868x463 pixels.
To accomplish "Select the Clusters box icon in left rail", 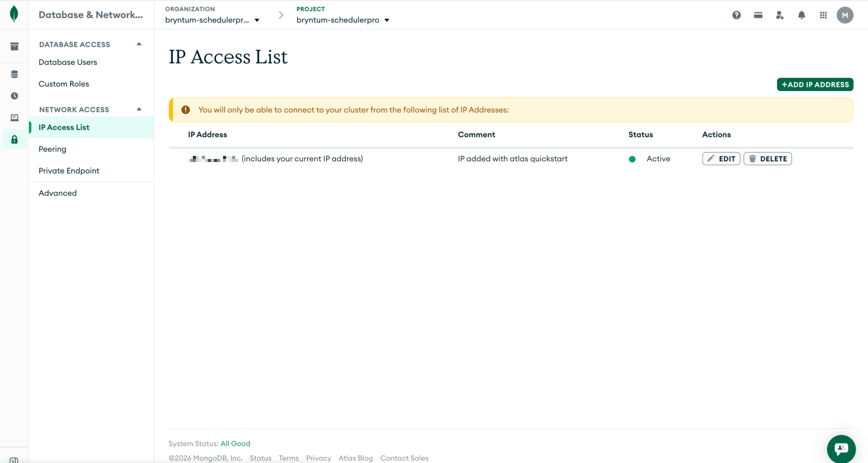I will click(x=14, y=47).
